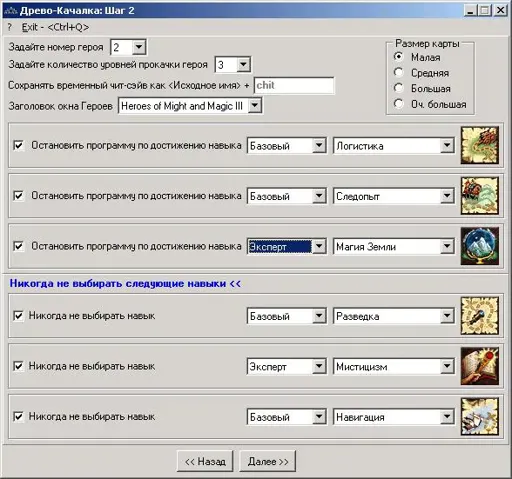Click the << Назад button

(x=205, y=461)
